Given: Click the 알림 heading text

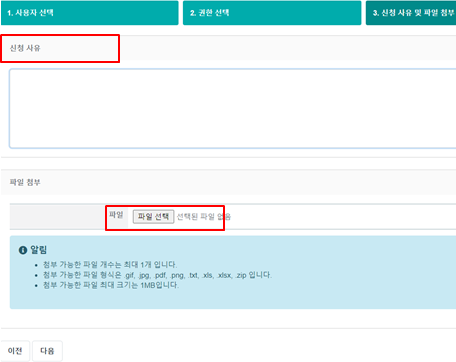Looking at the screenshot, I should (39, 250).
